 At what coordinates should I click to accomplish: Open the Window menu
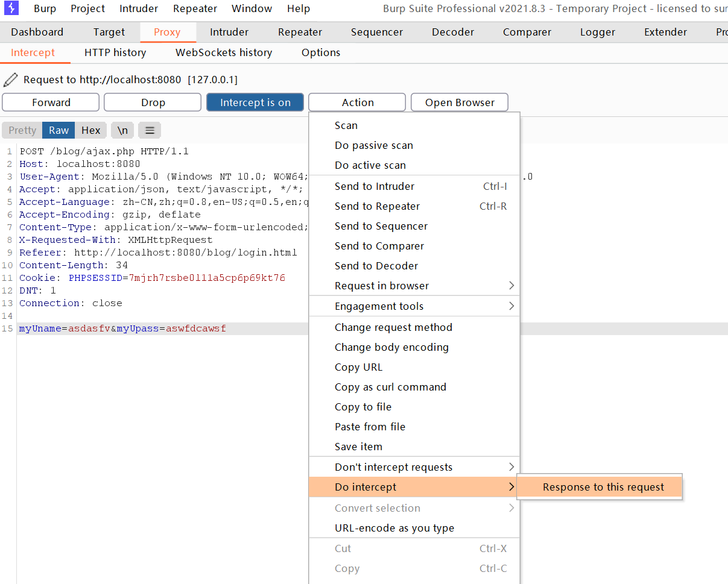tap(252, 8)
